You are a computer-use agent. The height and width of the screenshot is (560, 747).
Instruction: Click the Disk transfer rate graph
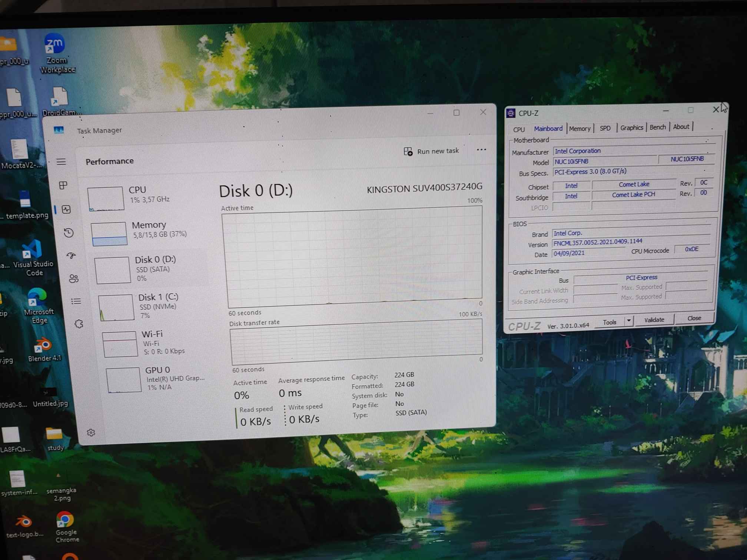coord(356,341)
